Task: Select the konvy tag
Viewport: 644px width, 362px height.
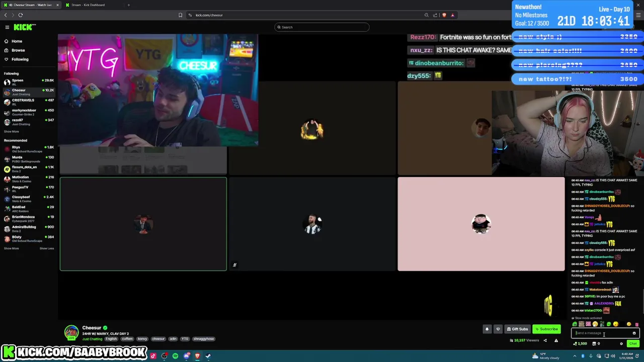Action: click(x=142, y=339)
